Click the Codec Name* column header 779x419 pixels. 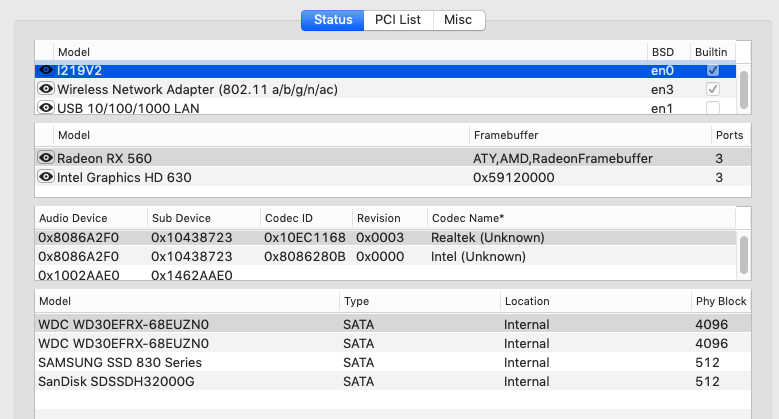[581, 218]
